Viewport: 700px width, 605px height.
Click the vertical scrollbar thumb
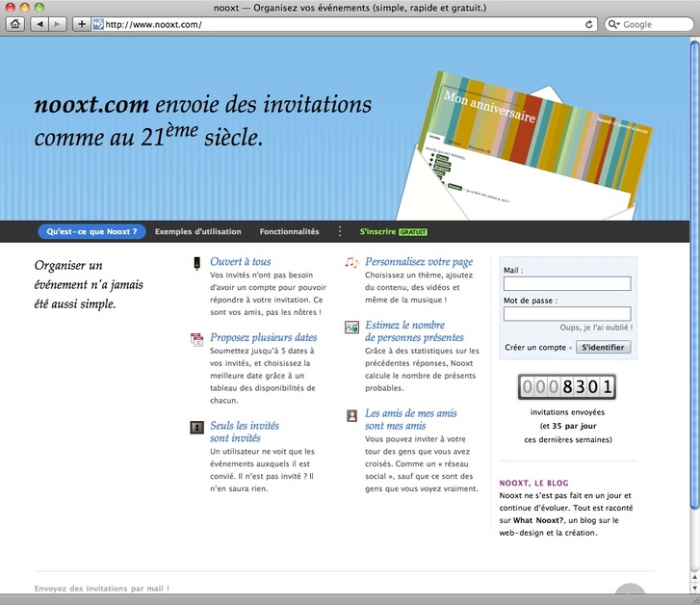pyautogui.click(x=694, y=275)
